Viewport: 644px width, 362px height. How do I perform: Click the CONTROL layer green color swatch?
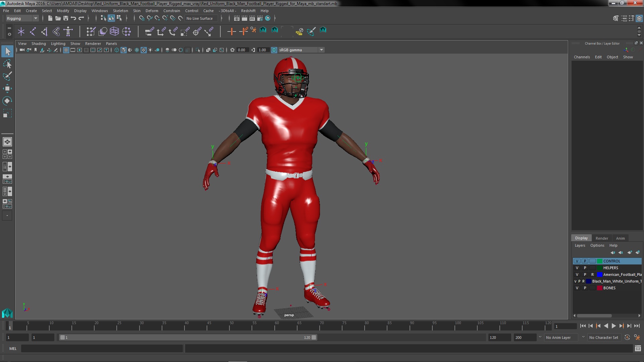click(x=599, y=261)
